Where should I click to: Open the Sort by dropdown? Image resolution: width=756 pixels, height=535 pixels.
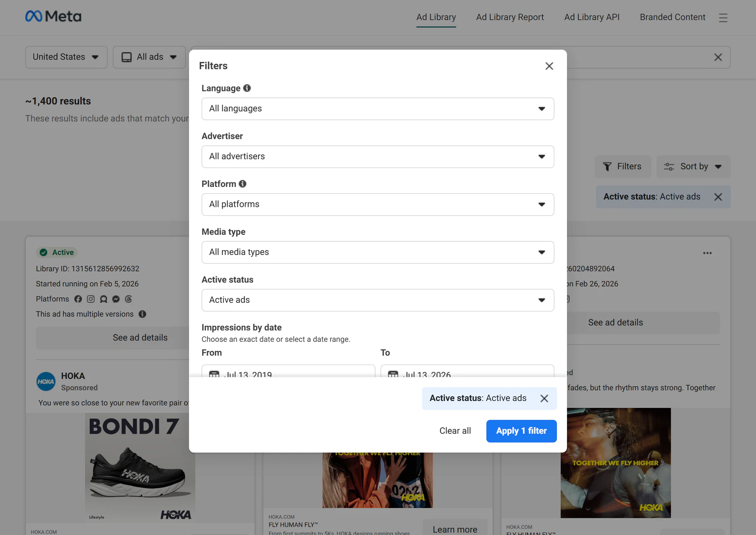(x=694, y=167)
